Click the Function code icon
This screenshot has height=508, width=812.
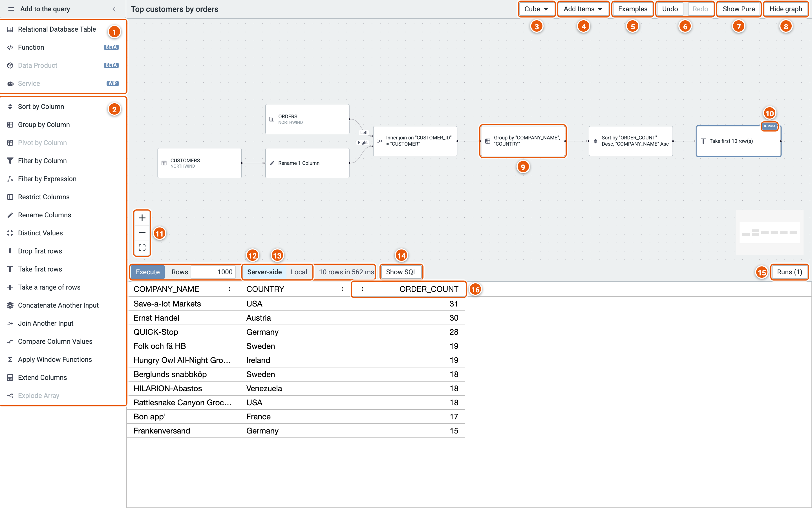click(x=10, y=47)
